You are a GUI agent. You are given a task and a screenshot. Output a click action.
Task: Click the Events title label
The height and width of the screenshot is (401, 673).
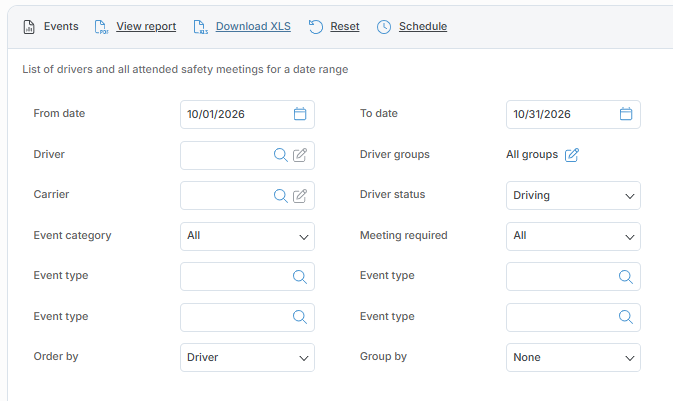point(61,26)
